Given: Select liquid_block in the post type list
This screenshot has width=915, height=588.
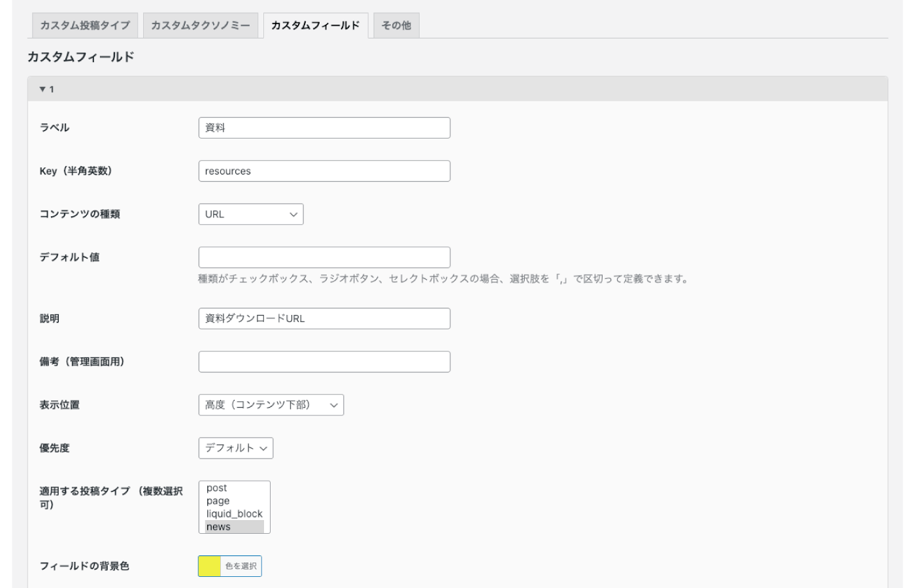Looking at the screenshot, I should coord(234,514).
